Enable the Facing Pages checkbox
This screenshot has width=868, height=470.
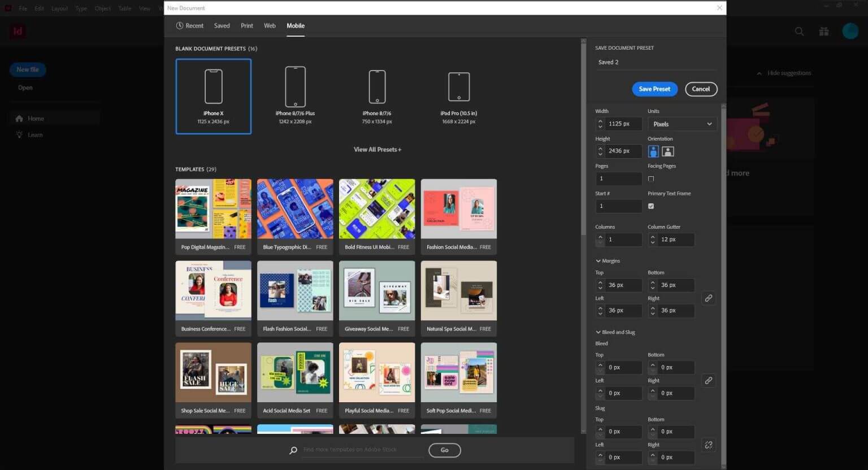[650, 178]
